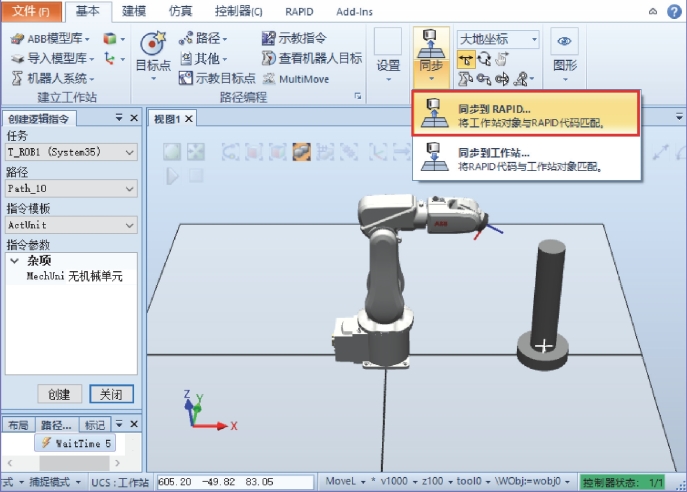The height and width of the screenshot is (492, 687).
Task: Switch to the 标记 tags tab
Action: pyautogui.click(x=95, y=425)
